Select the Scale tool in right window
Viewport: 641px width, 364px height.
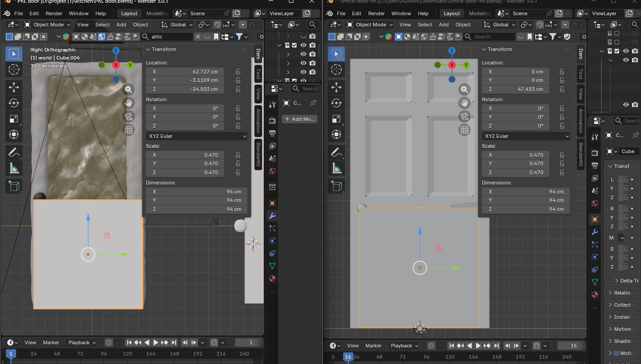[x=336, y=119]
